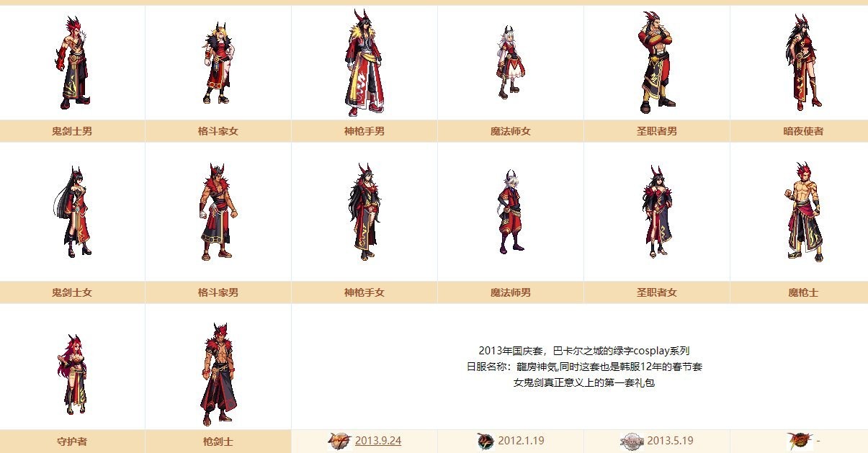Click the red DNF logo followed by a dash

click(801, 441)
